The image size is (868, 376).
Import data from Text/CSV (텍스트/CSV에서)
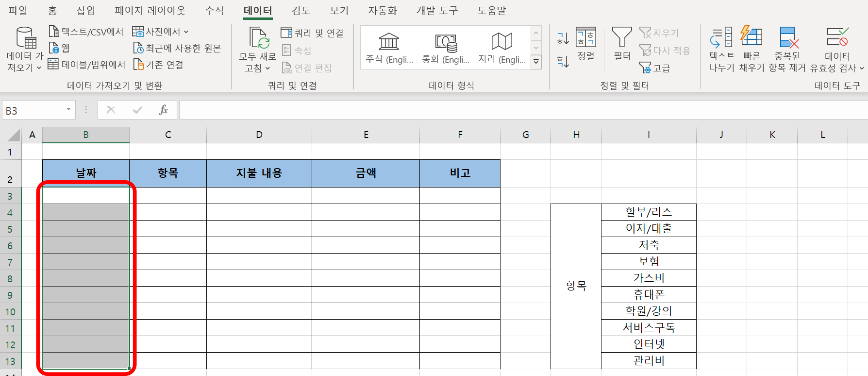[86, 32]
